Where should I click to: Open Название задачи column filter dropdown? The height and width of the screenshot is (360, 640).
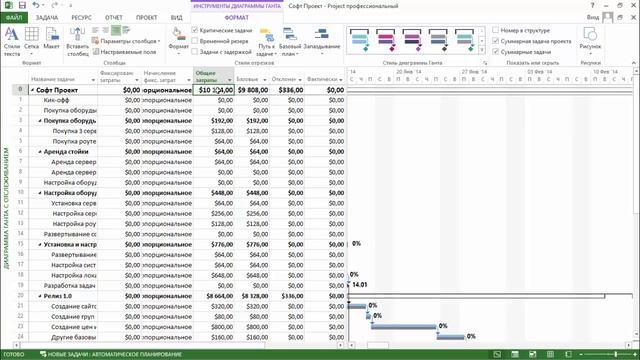click(93, 80)
